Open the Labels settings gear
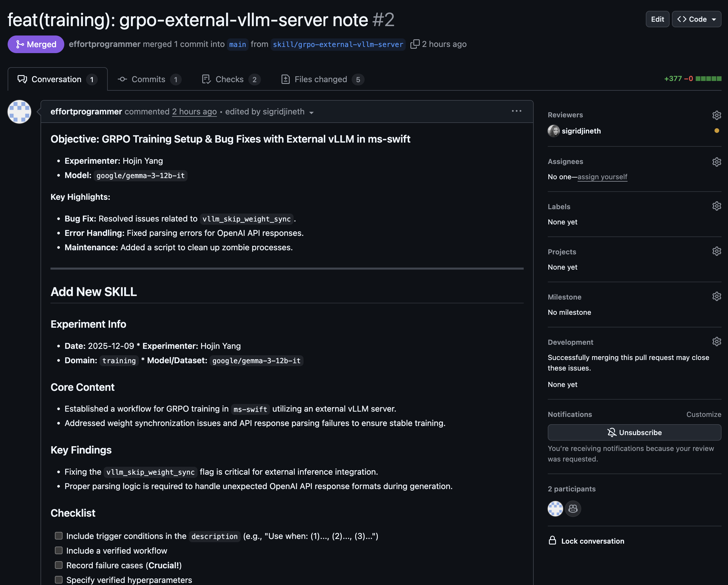728x585 pixels. pos(717,206)
